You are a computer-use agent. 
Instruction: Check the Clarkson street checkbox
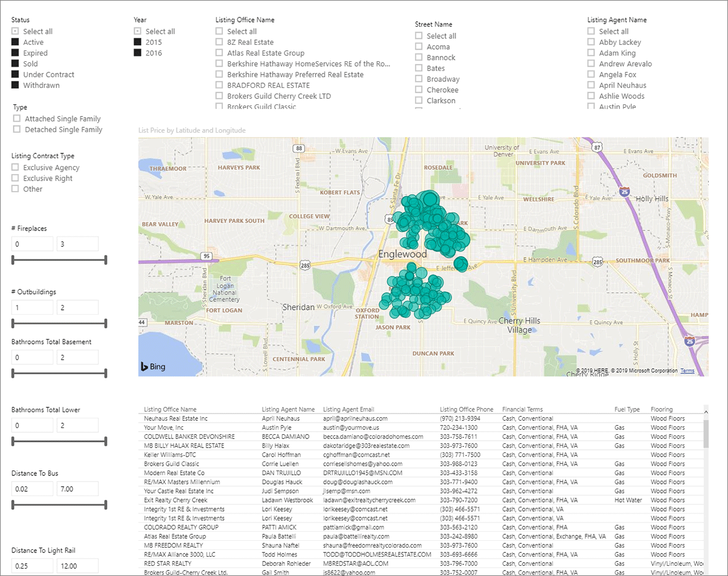coord(419,101)
